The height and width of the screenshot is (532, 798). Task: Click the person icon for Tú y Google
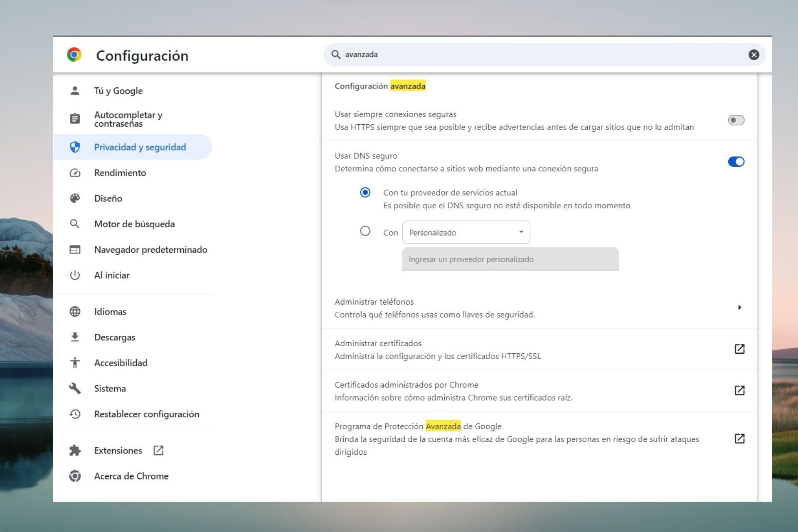coord(75,91)
